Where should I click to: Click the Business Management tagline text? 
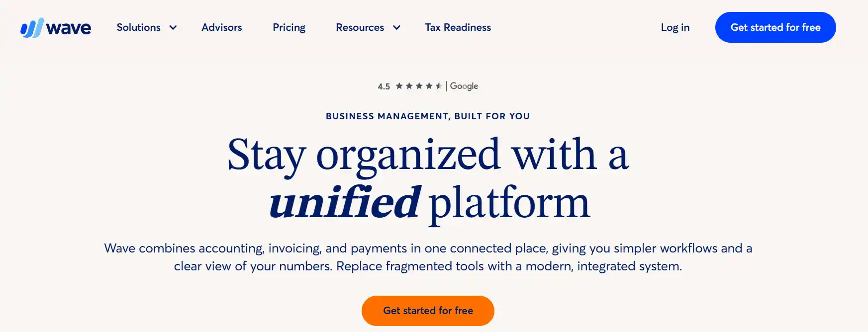pyautogui.click(x=428, y=116)
